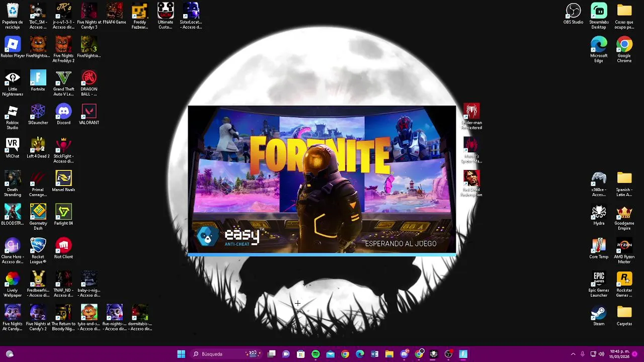Open the Discord desktop shortcut
The image size is (644, 362).
[63, 114]
